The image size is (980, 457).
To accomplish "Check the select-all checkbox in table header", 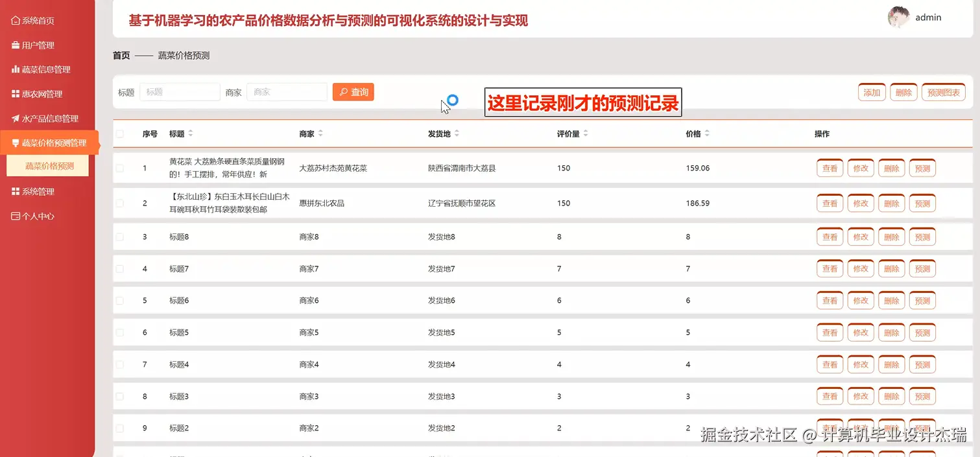I will pyautogui.click(x=119, y=134).
